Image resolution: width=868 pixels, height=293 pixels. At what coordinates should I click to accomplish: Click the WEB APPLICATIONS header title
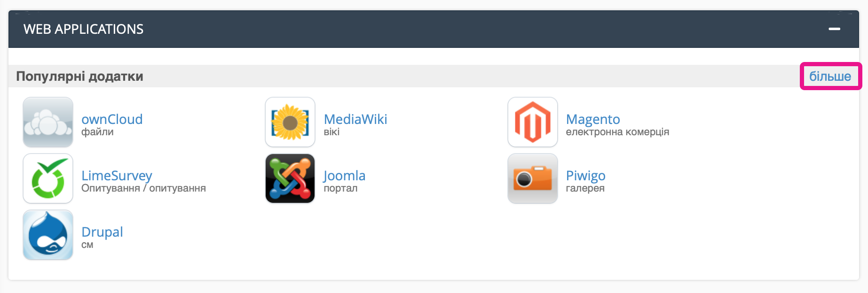pyautogui.click(x=84, y=29)
